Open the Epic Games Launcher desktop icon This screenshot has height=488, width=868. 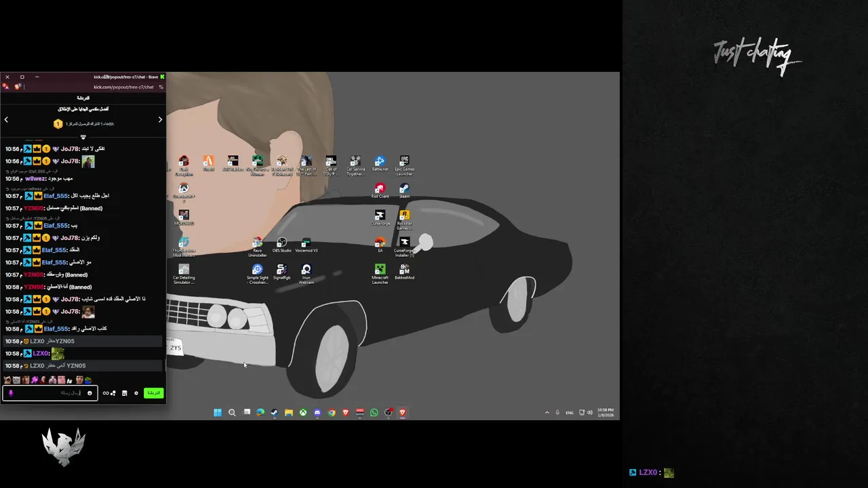(x=404, y=165)
